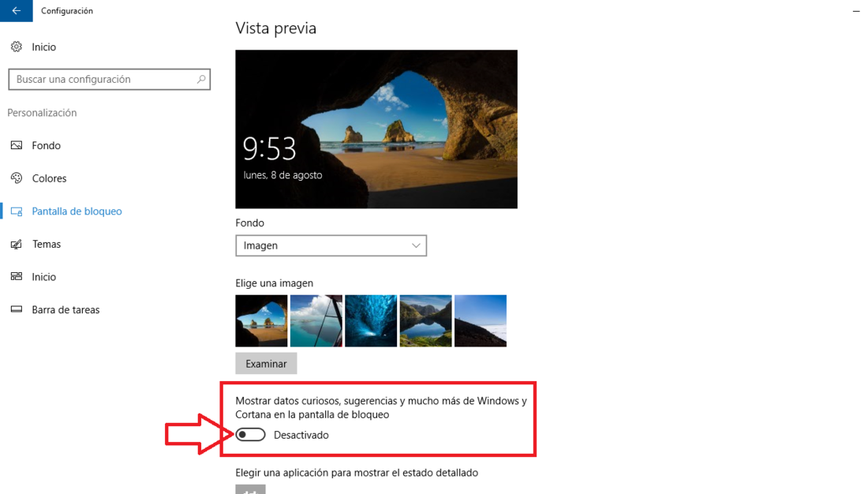This screenshot has height=494, width=868.
Task: Click the Examinar button
Action: point(266,363)
